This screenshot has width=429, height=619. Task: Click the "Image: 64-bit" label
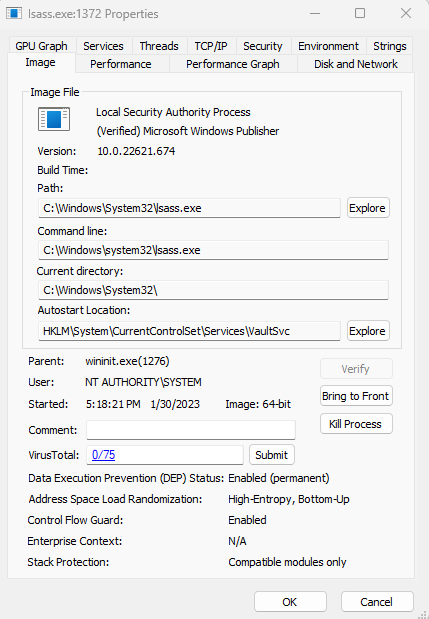point(258,404)
